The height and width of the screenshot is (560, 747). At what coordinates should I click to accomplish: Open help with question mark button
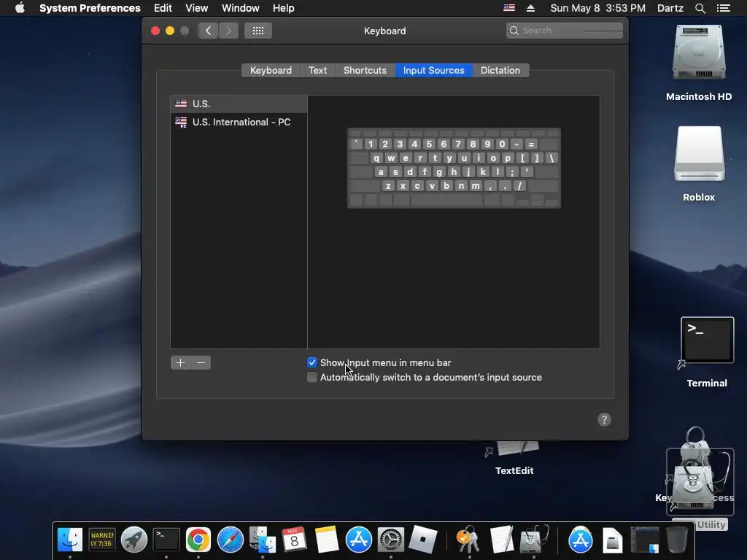604,419
